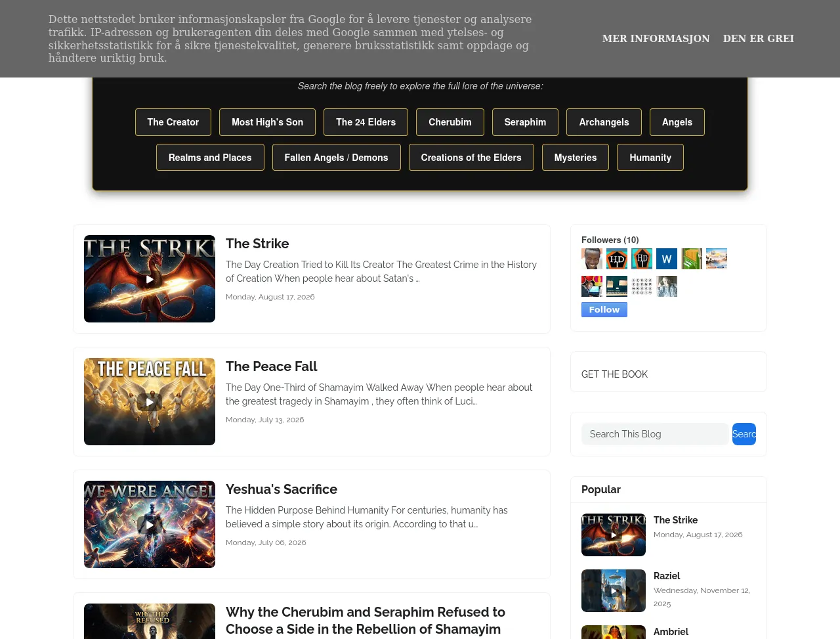The width and height of the screenshot is (840, 639).
Task: Open MER INFORMASJON cookie link
Action: pyautogui.click(x=656, y=39)
